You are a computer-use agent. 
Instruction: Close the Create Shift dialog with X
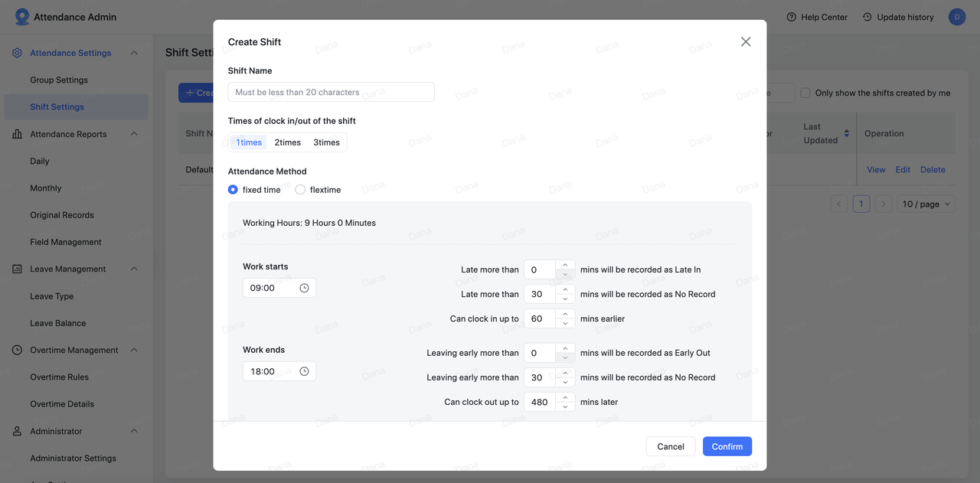coord(746,41)
